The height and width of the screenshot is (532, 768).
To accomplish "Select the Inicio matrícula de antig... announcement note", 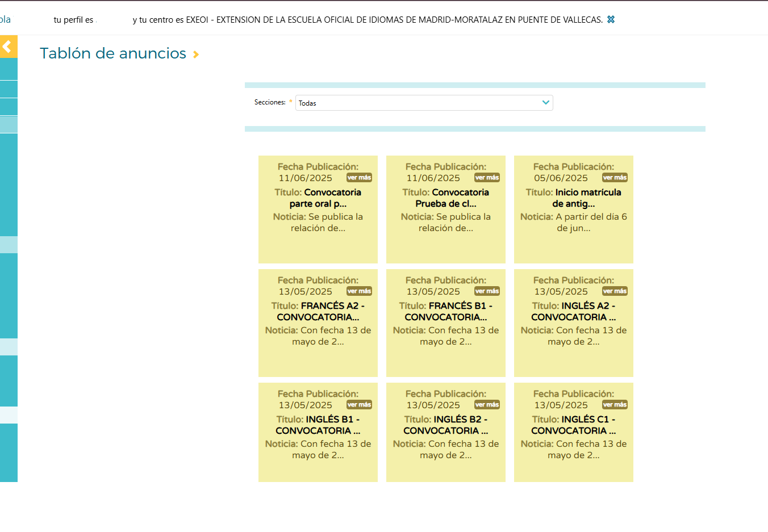I will point(574,210).
